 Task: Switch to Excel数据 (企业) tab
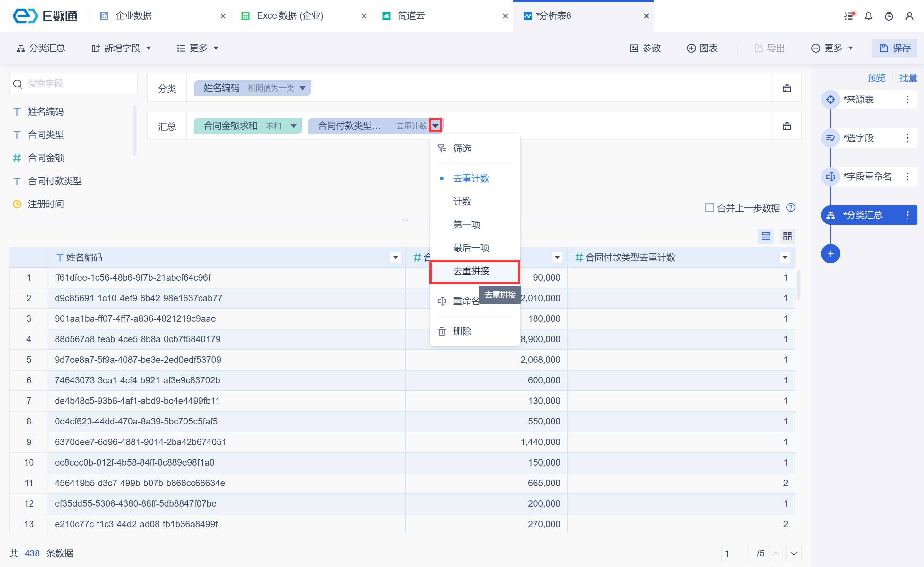(x=290, y=16)
